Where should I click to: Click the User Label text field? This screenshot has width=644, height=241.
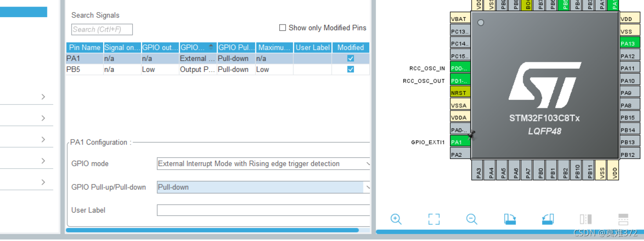[263, 210]
